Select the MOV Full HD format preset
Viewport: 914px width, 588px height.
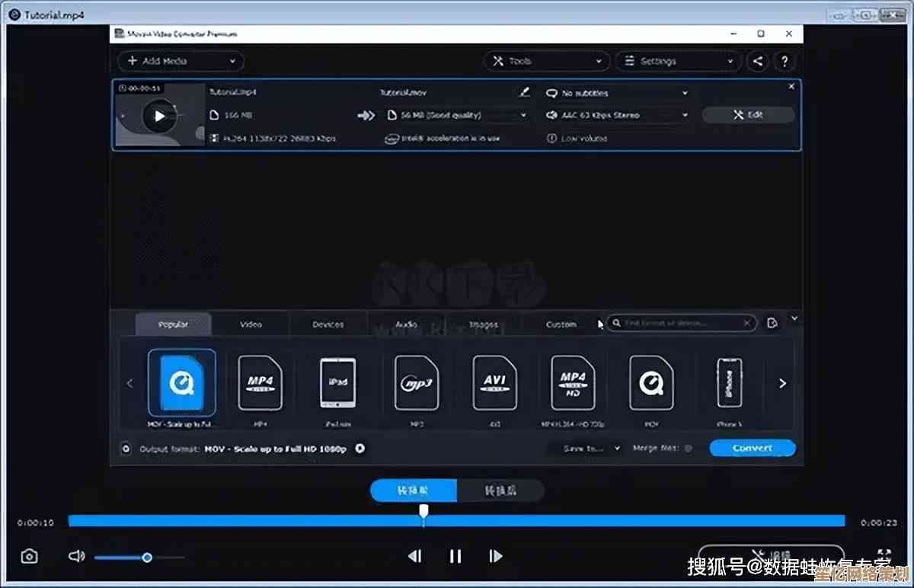181,383
